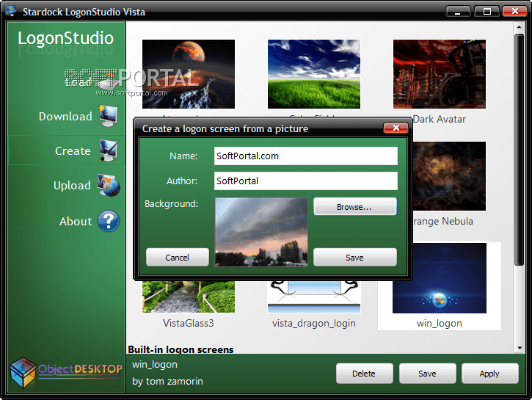
Task: Apply the selected logon screen
Action: pos(490,374)
